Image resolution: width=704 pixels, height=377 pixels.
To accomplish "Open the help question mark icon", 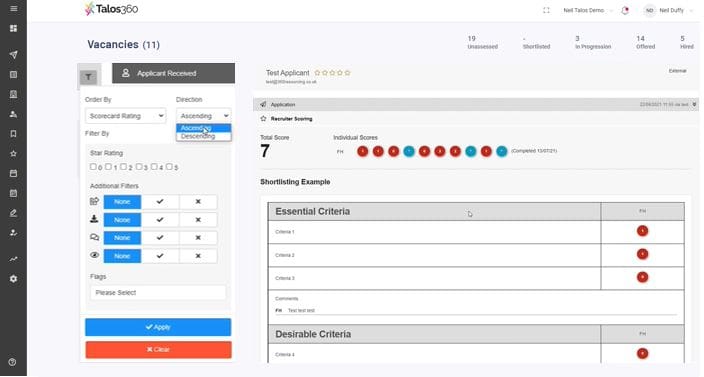I will pos(12,362).
